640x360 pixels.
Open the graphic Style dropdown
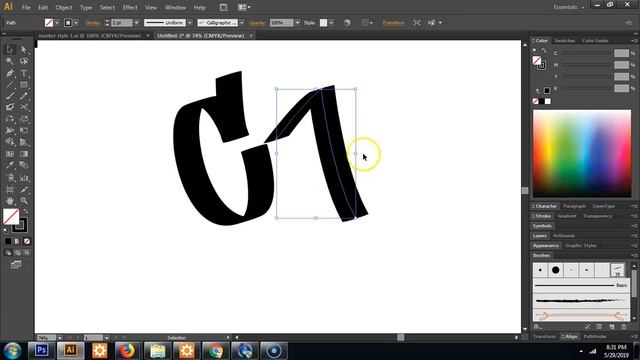pyautogui.click(x=331, y=23)
